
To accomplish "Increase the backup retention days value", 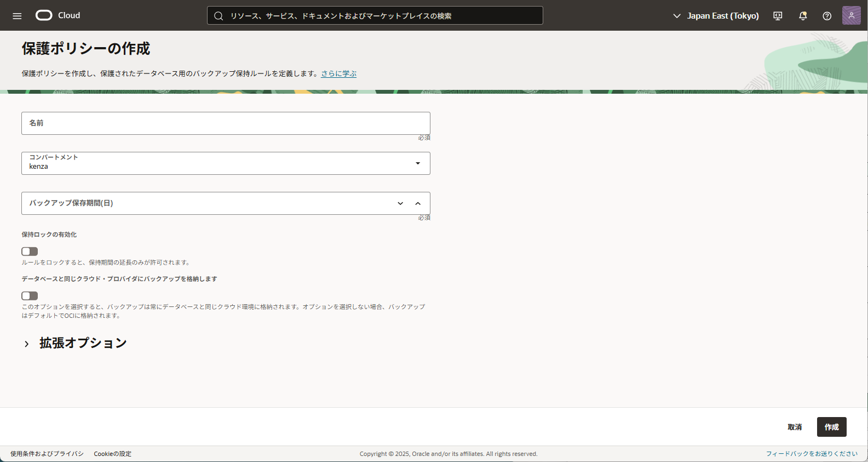I will pyautogui.click(x=418, y=203).
